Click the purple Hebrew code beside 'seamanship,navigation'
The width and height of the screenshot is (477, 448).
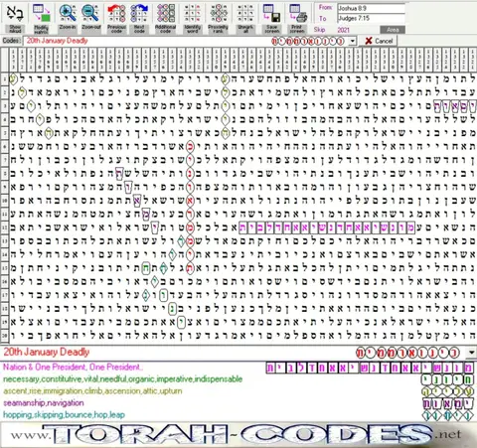click(448, 403)
